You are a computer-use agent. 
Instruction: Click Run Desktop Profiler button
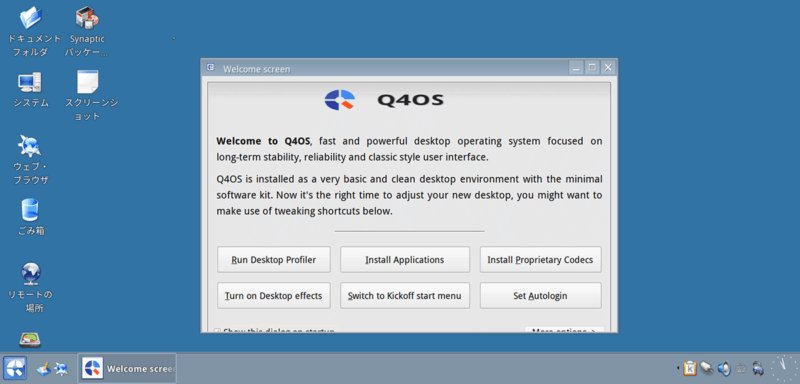tap(273, 260)
